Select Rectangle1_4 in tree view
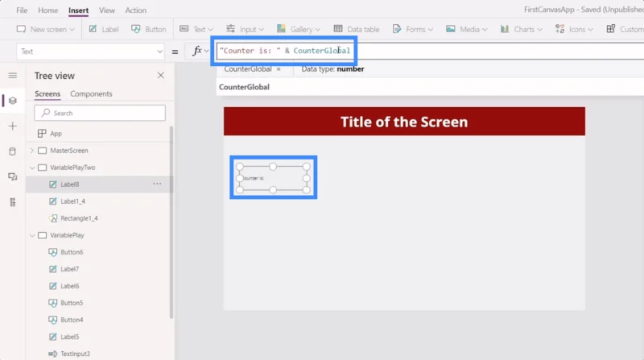The height and width of the screenshot is (360, 644). point(79,218)
